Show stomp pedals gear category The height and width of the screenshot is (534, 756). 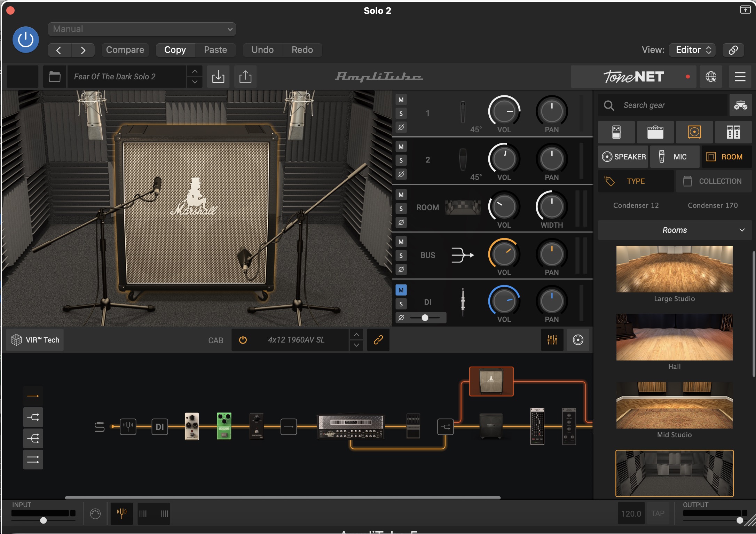coord(616,132)
